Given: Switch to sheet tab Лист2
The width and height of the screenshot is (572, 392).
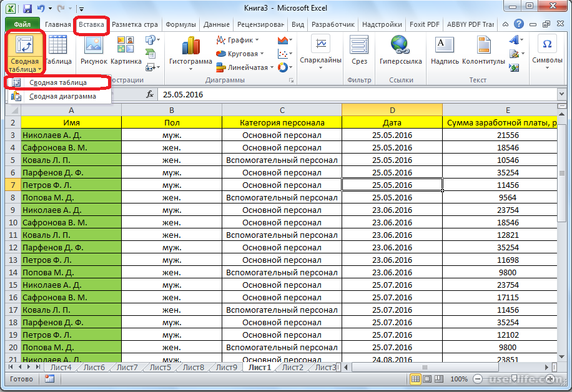Looking at the screenshot, I should tap(292, 367).
